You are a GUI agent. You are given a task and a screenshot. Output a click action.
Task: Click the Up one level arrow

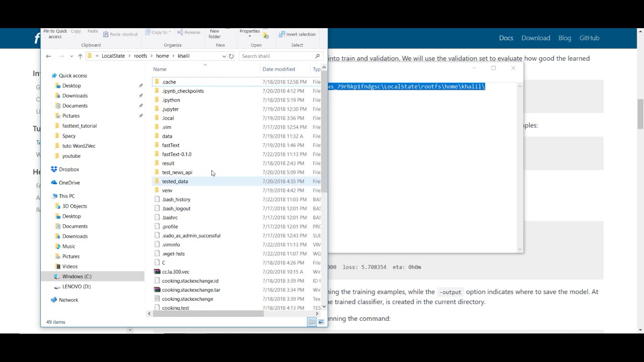click(80, 56)
